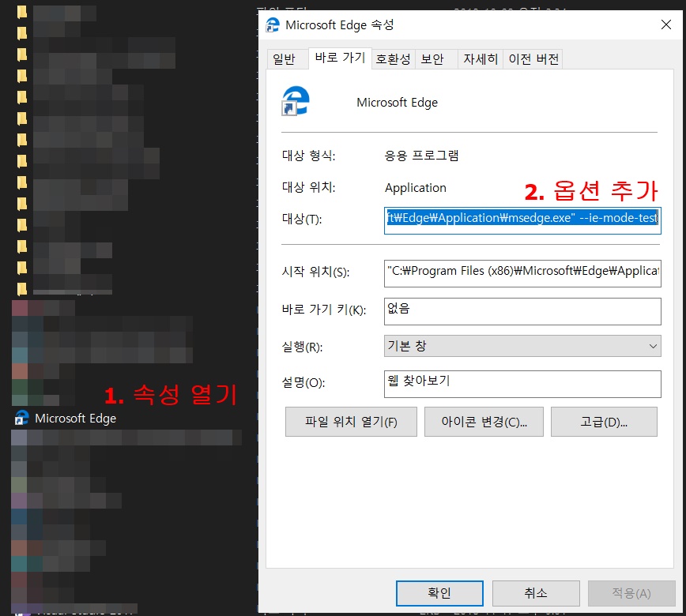Viewport: 686px width, 616px height.
Task: Select Microsoft Edge shortcut in the background file list
Action: [66, 419]
